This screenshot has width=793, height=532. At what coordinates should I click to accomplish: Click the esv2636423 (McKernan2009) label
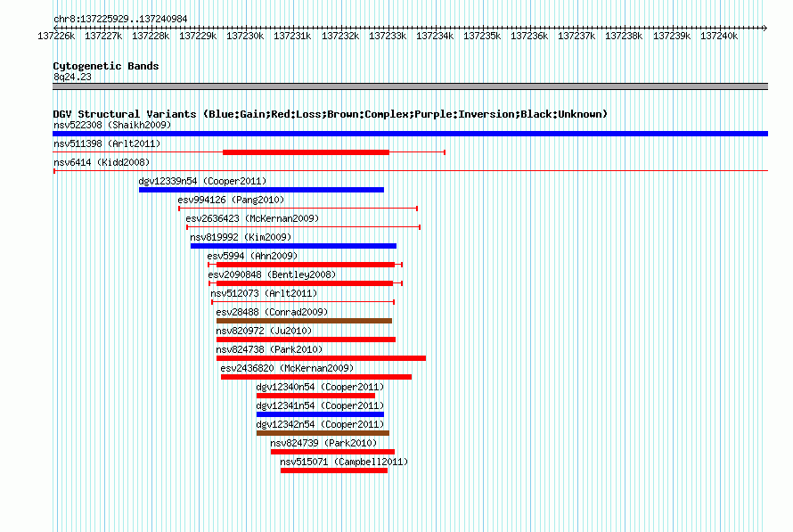252,218
